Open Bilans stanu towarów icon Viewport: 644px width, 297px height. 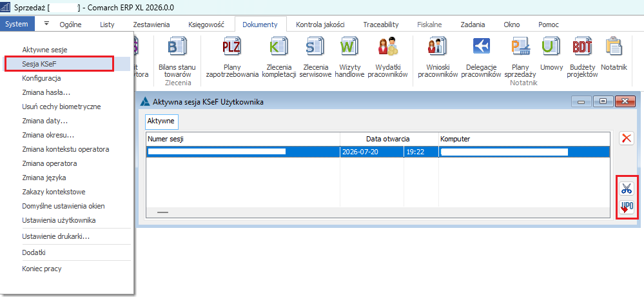tap(177, 47)
